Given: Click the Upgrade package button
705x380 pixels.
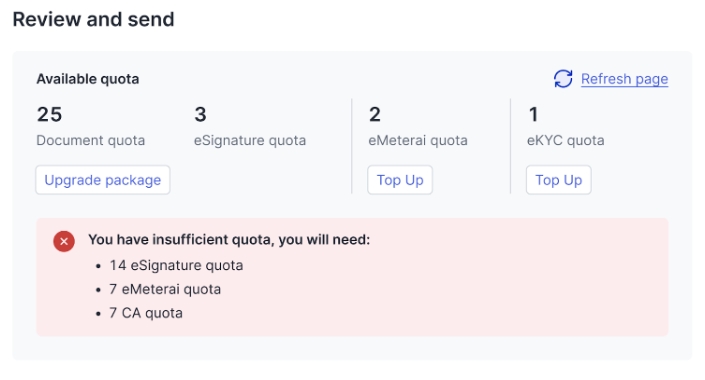Looking at the screenshot, I should (103, 180).
